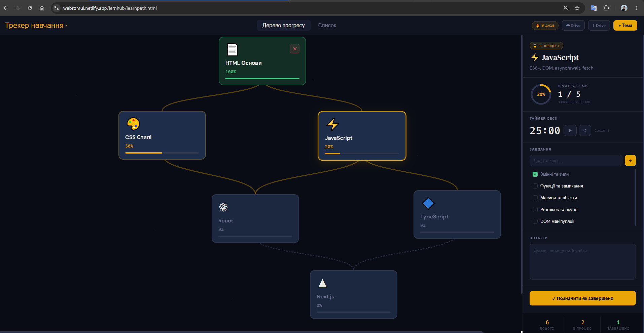Viewport: 644px width, 333px height.
Task: Add a new topic with + Тема
Action: (x=625, y=26)
